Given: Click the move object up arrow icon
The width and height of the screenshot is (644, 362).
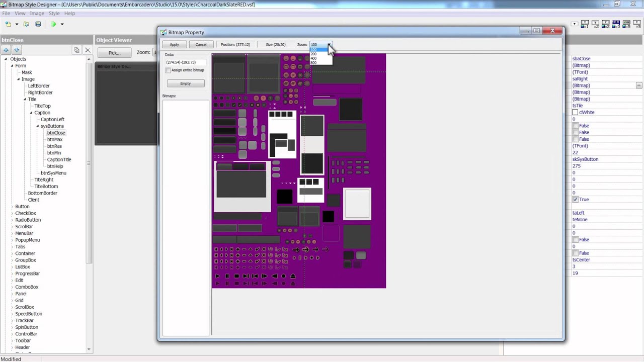Looking at the screenshot, I should coord(6,50).
